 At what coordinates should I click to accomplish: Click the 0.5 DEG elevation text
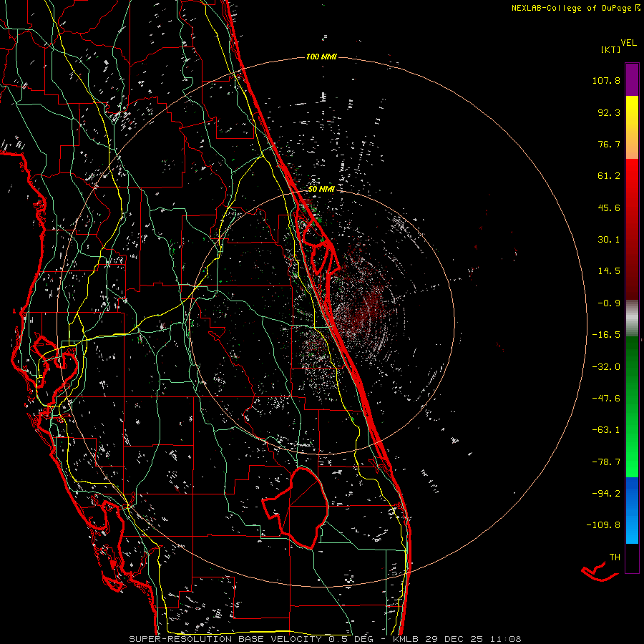[x=351, y=639]
